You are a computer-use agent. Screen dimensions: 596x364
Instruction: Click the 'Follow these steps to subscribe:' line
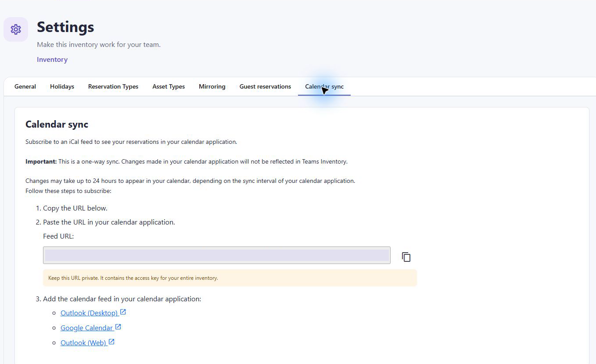[68, 191]
